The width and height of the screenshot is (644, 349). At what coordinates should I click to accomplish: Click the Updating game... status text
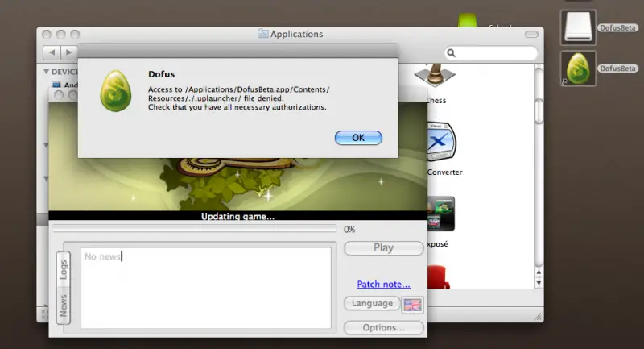point(237,216)
